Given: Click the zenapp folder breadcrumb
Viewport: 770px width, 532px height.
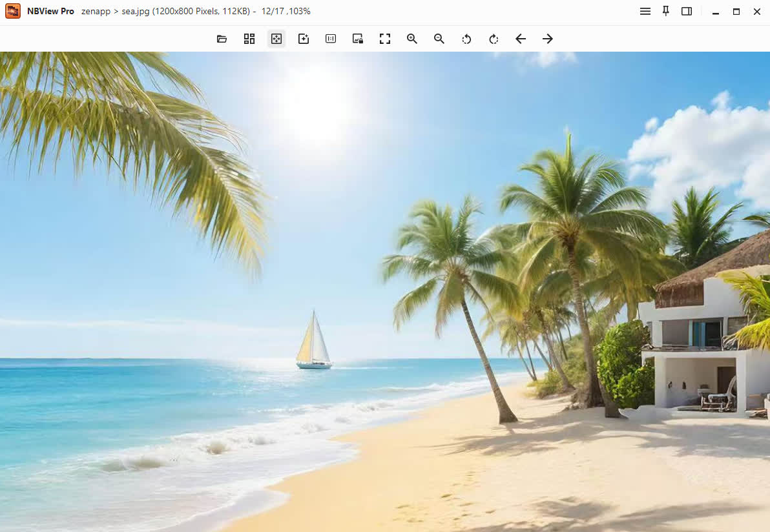Looking at the screenshot, I should tap(96, 11).
